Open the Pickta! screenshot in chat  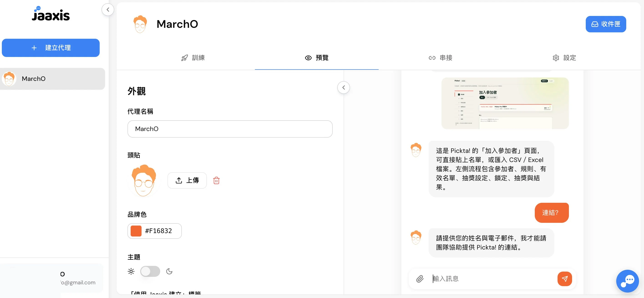(505, 103)
